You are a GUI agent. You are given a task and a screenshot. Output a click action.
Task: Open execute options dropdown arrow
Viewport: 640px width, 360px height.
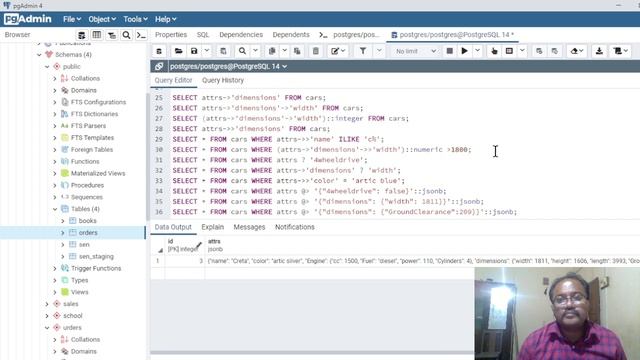click(477, 51)
